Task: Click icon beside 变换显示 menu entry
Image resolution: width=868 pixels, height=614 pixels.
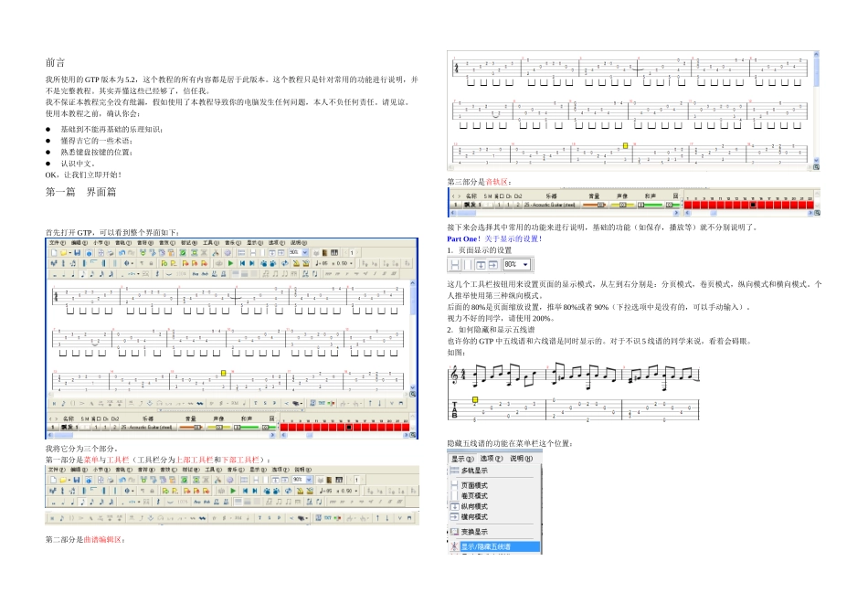Action: (x=454, y=532)
